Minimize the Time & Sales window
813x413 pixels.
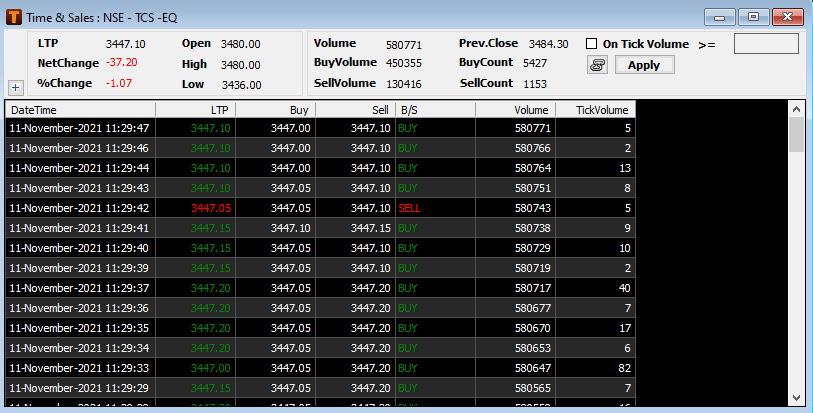(719, 17)
